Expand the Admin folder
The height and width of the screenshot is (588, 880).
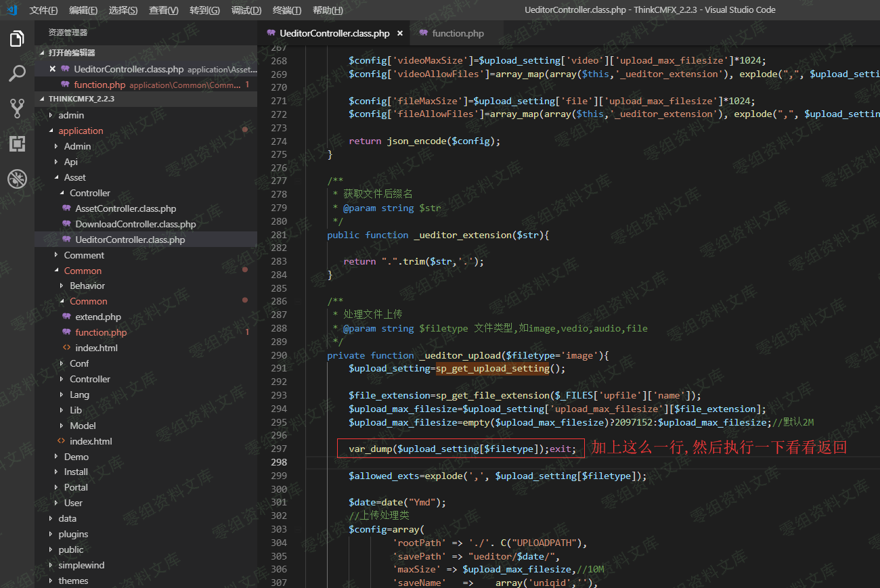(77, 146)
